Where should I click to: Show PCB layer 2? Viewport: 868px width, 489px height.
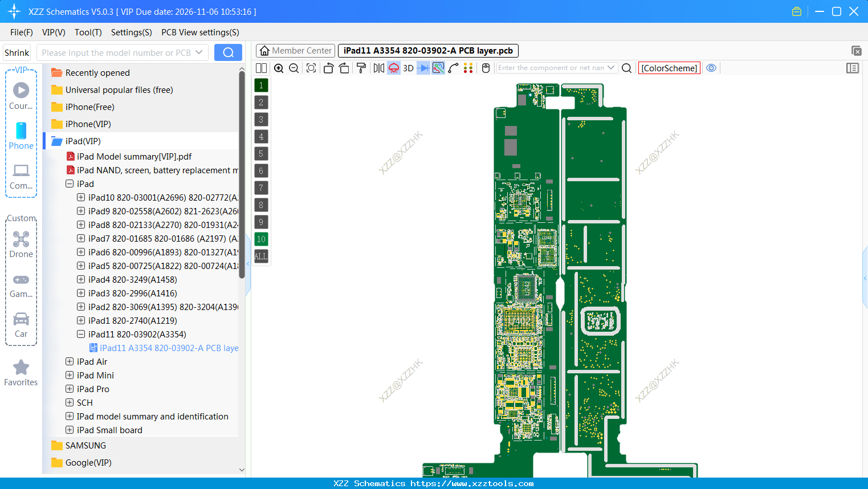point(261,103)
